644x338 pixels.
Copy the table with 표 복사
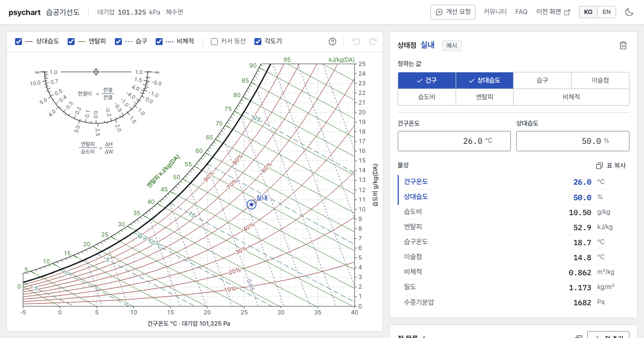[x=611, y=166]
